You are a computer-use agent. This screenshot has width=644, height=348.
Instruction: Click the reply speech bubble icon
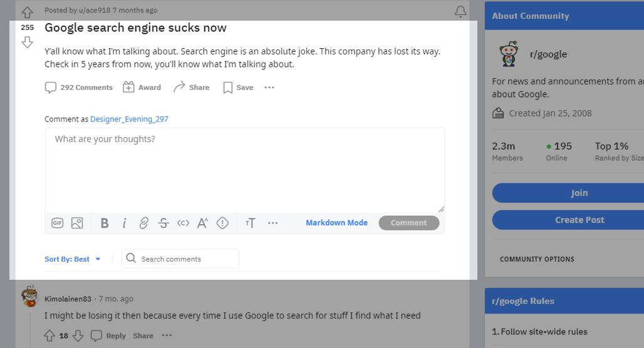click(x=96, y=335)
